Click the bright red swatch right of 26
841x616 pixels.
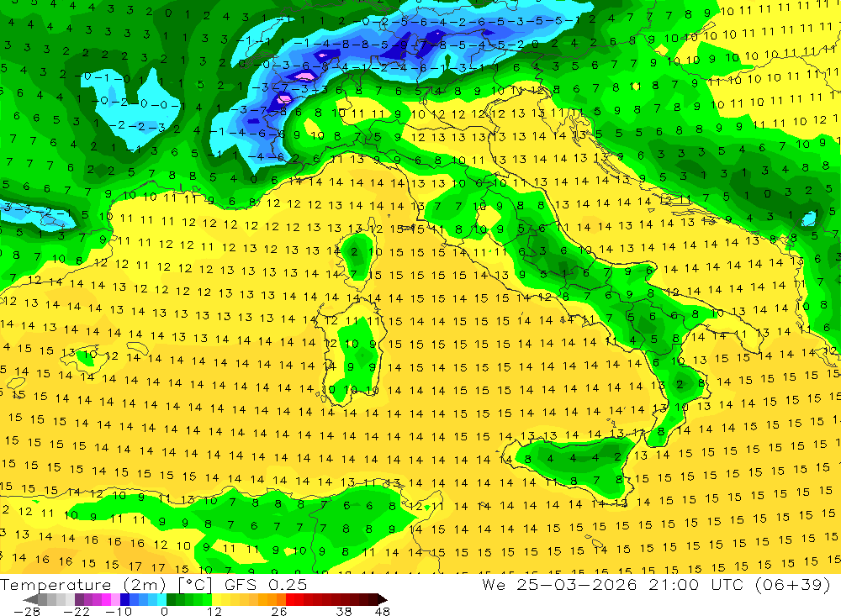click(x=290, y=599)
